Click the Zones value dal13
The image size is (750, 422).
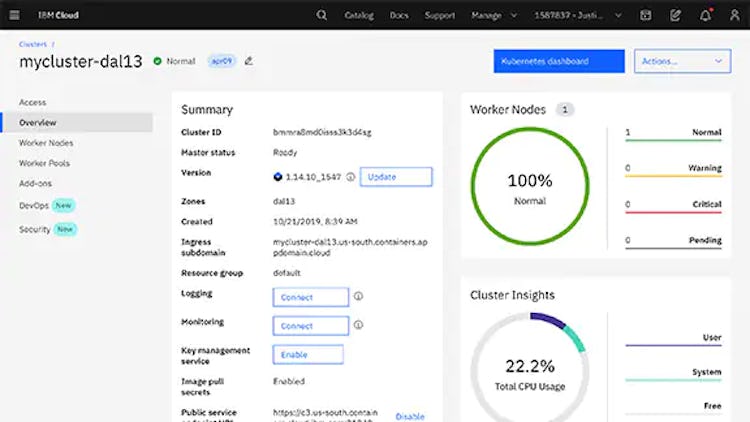click(284, 201)
